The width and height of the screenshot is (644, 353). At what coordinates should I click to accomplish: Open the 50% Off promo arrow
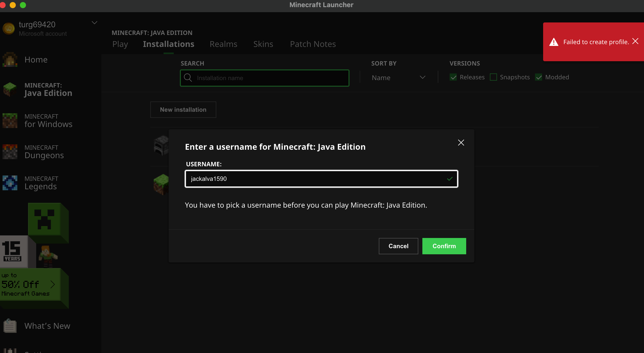coord(52,284)
